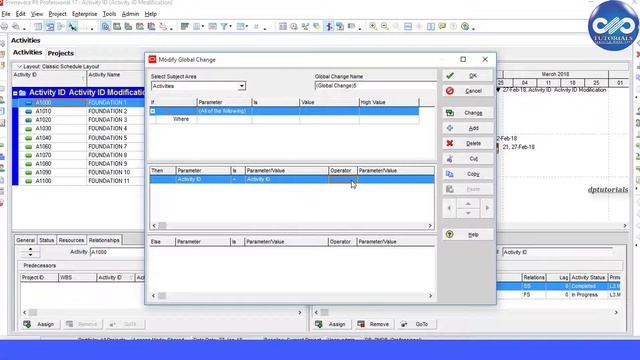The height and width of the screenshot is (360, 640).
Task: Move the selected row up with the arrow
Action: [x=468, y=204]
